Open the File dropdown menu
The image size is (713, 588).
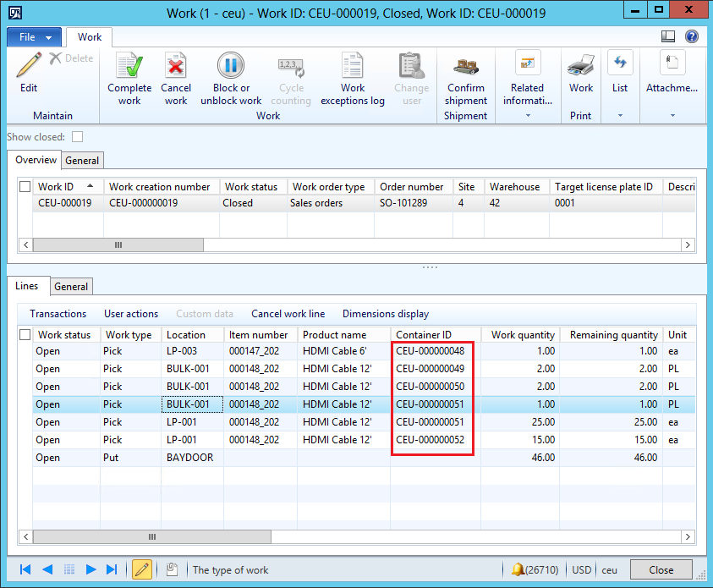coord(35,37)
